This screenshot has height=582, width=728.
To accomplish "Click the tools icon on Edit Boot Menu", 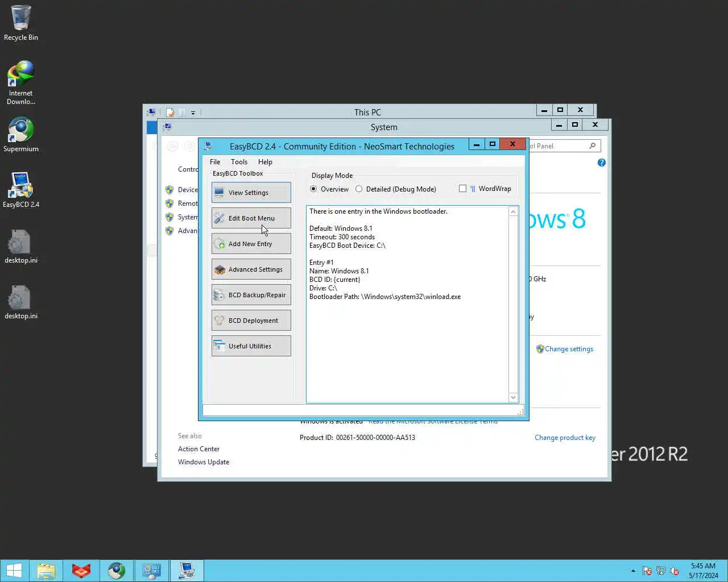I will tap(219, 218).
